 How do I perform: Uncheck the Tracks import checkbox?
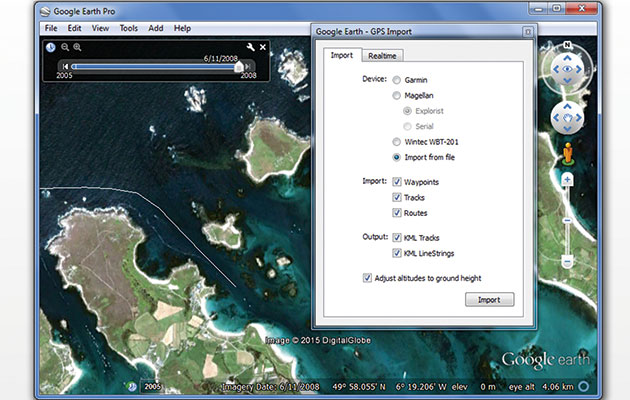point(397,197)
